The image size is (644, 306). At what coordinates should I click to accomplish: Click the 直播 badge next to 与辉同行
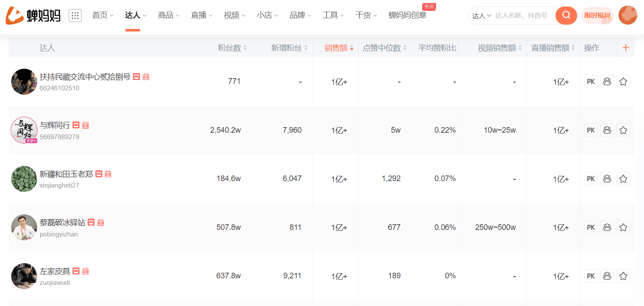pos(85,125)
